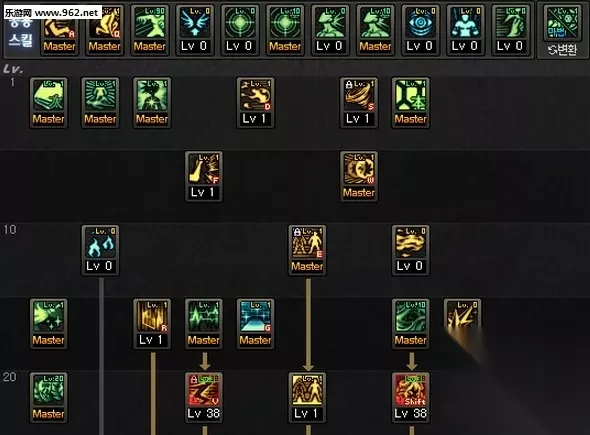Image resolution: width=590 pixels, height=435 pixels.
Task: Click the red lightning skill bound to V
Action: coord(204,398)
